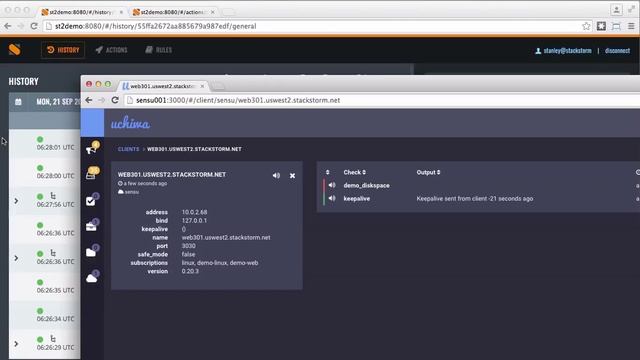Select the 06:26:35 UTC history entry
The image size is (640, 360).
click(x=45, y=287)
